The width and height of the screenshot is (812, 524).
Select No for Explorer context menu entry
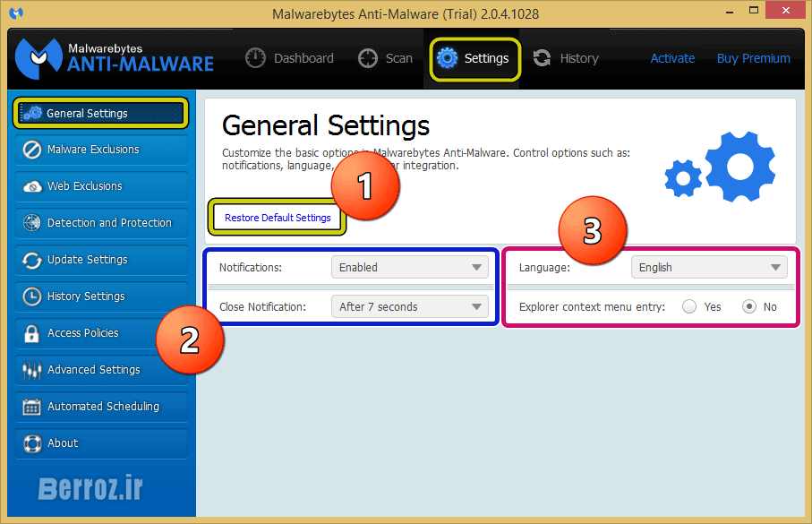coord(749,307)
